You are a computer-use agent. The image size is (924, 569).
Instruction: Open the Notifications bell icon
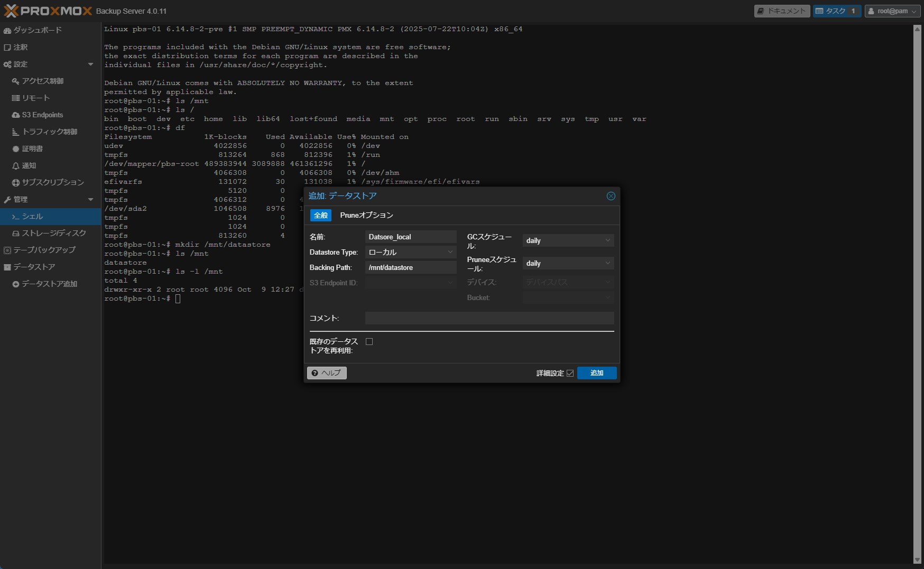coord(16,166)
